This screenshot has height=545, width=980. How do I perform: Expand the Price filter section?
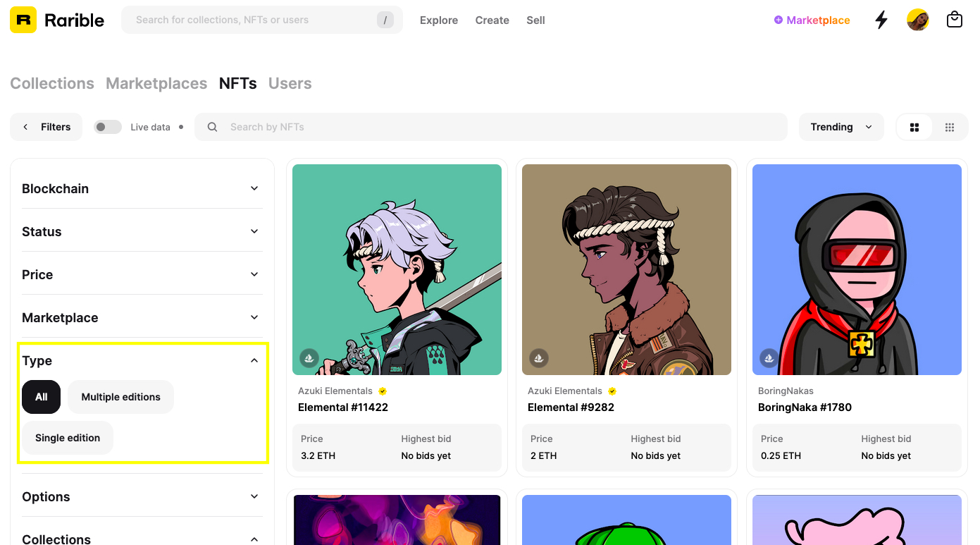(x=142, y=274)
